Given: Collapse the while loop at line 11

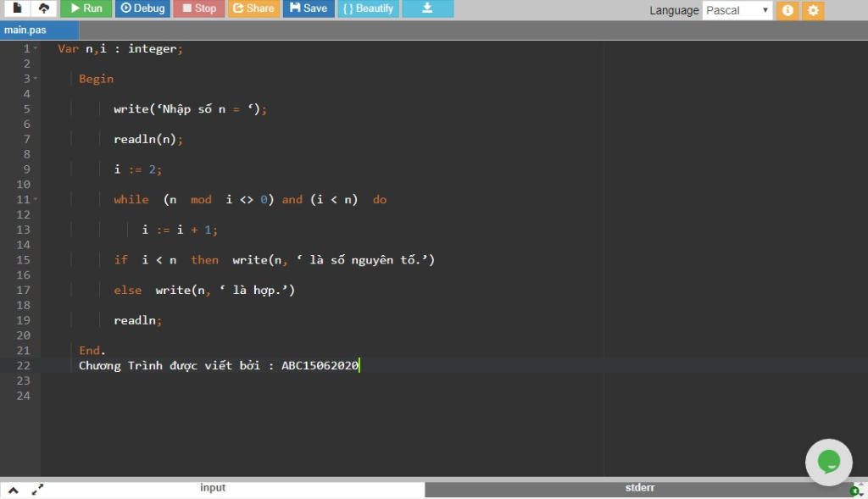Looking at the screenshot, I should [35, 200].
